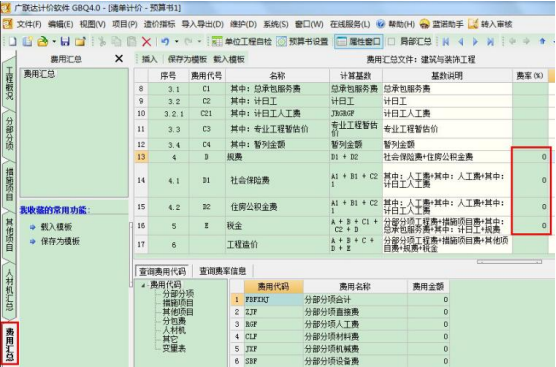556x367 pixels.
Task: Click 载入模板 link under 我收藏的常用功能
Action: click(56, 227)
